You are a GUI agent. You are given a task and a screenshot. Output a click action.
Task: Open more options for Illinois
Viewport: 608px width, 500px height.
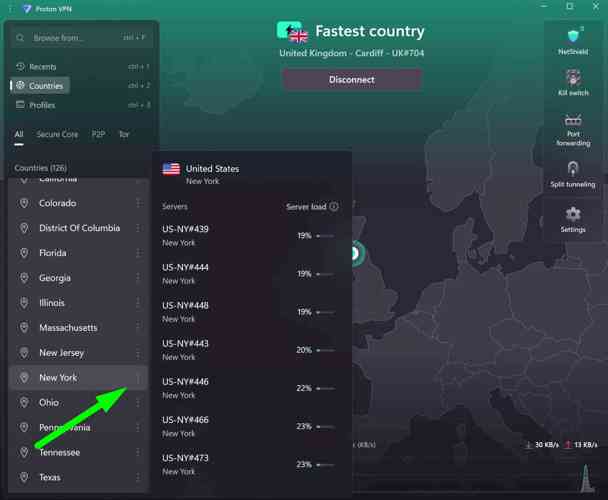138,303
